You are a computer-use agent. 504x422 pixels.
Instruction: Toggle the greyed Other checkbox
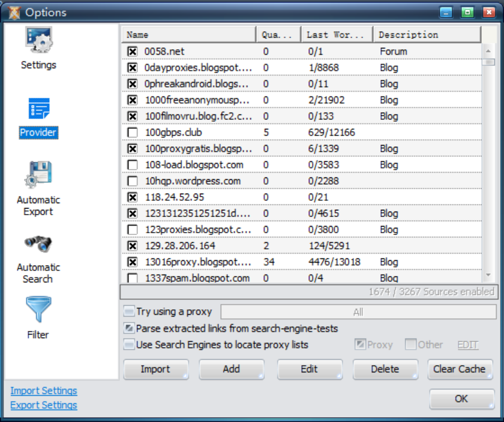click(411, 344)
